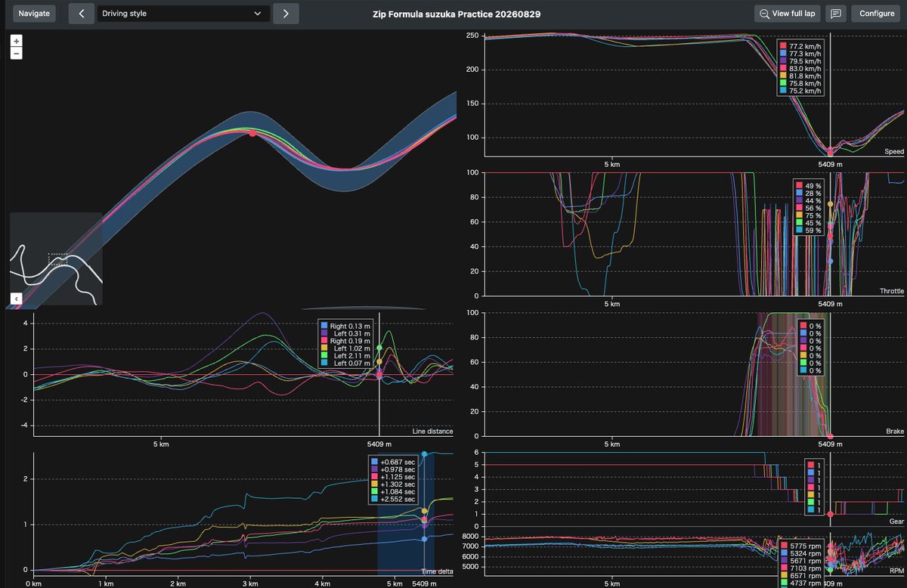
Task: Click the Left 2.11 m legend entry
Action: point(347,355)
